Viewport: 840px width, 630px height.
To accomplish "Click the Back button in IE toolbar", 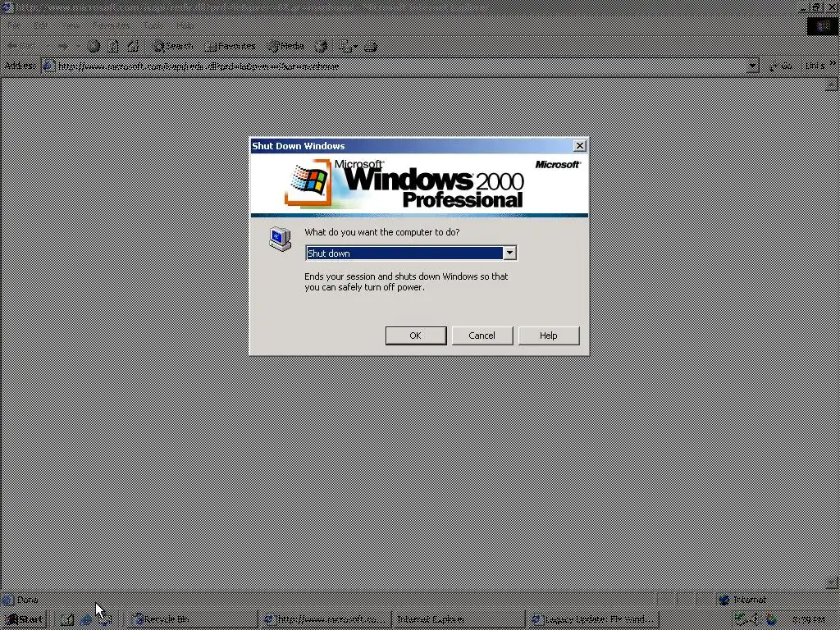I will (21, 46).
